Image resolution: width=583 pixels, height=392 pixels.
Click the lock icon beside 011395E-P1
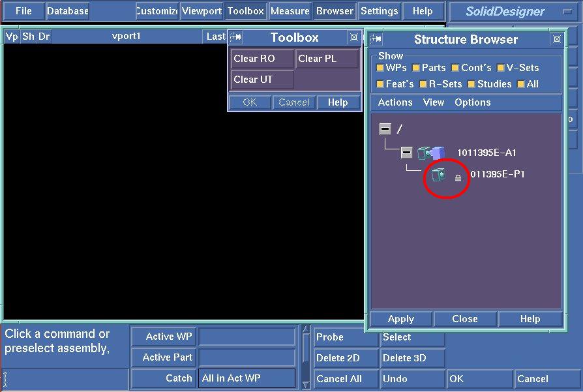[x=458, y=178]
